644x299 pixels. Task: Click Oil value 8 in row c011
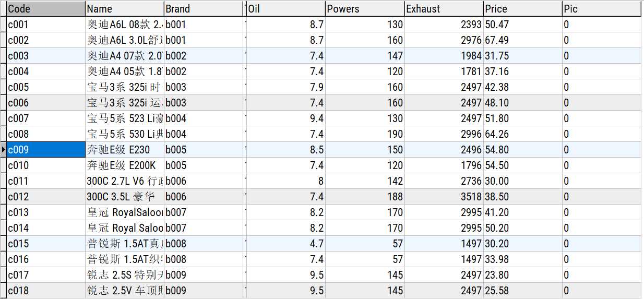tap(286, 181)
